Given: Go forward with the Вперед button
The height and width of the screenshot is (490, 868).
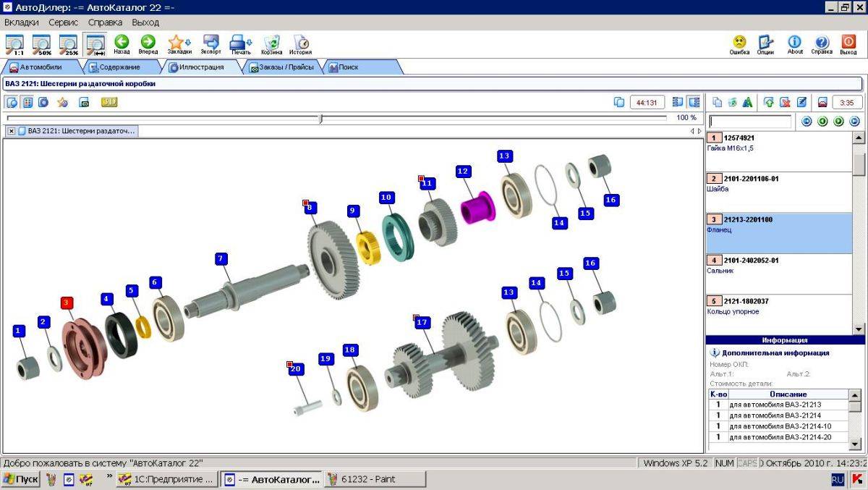Looking at the screenshot, I should coord(148,45).
